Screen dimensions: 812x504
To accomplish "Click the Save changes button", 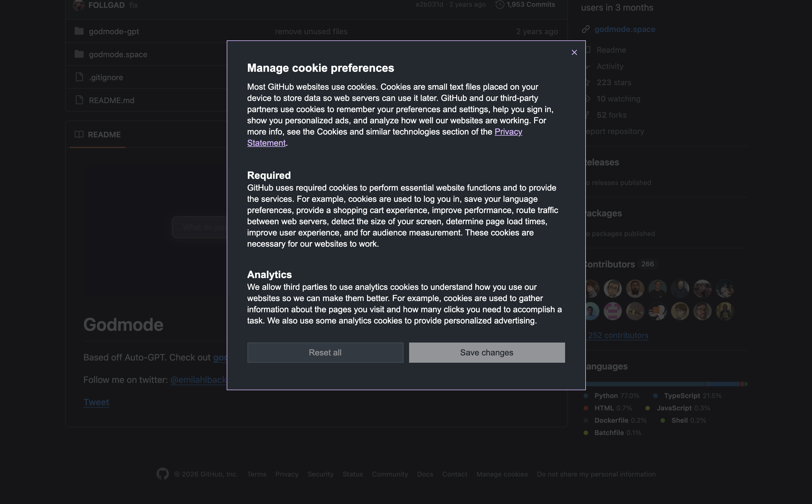I will [x=487, y=352].
